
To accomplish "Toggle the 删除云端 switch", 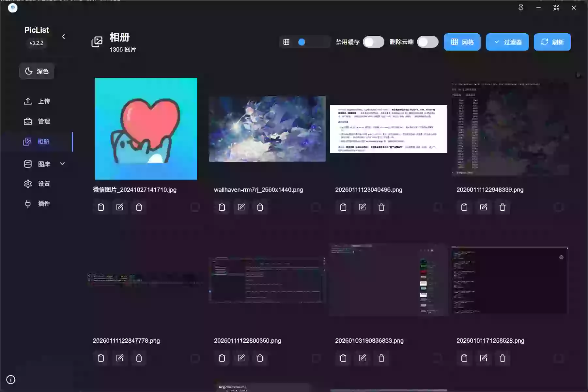I will tap(428, 42).
